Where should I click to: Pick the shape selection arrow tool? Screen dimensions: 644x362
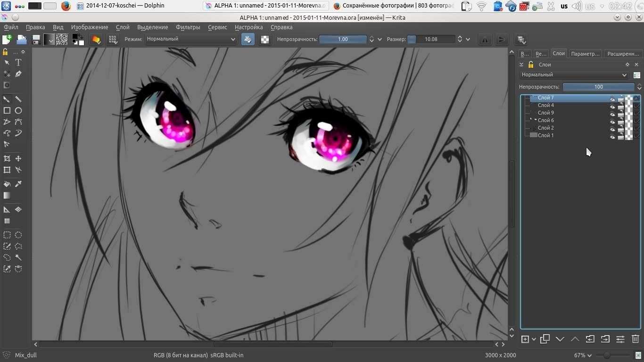pos(7,63)
